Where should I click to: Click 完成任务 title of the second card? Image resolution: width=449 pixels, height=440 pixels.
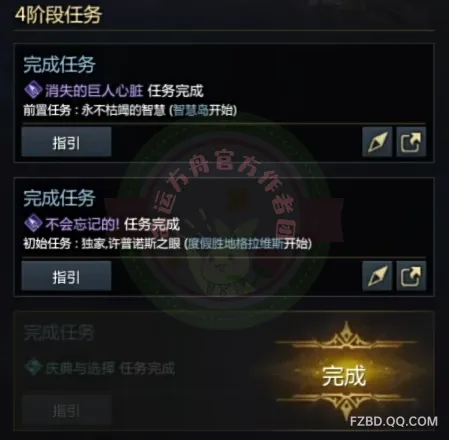click(59, 198)
